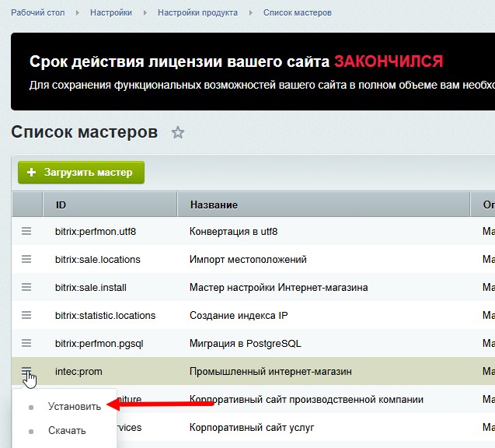The image size is (495, 448).
Task: Expand breadcrumb arrow after Настройки
Action: 145,13
